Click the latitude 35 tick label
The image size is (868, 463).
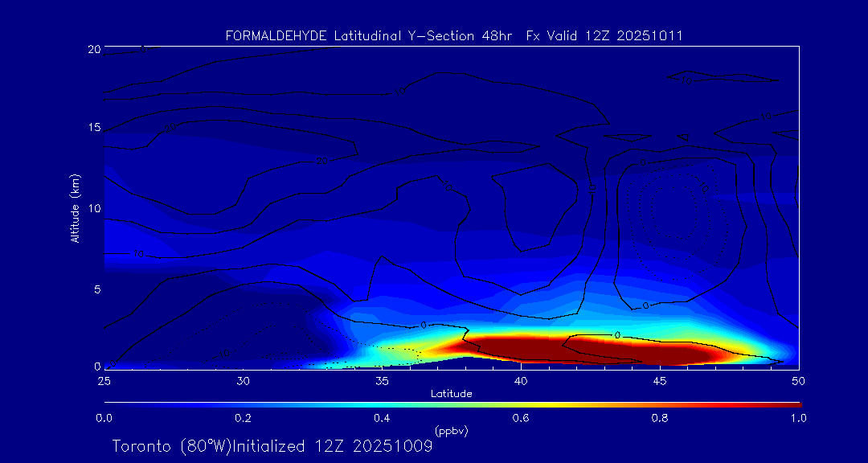[382, 380]
